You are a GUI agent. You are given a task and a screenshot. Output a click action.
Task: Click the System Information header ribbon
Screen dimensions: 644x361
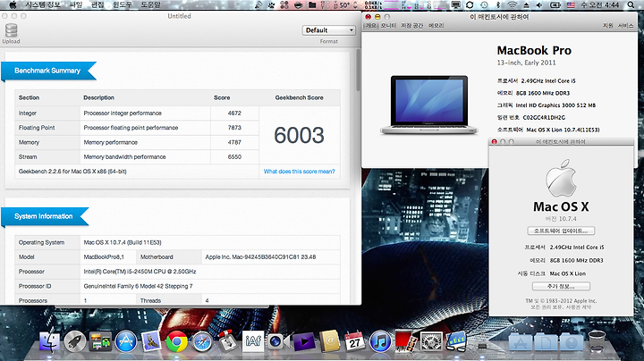pos(45,216)
